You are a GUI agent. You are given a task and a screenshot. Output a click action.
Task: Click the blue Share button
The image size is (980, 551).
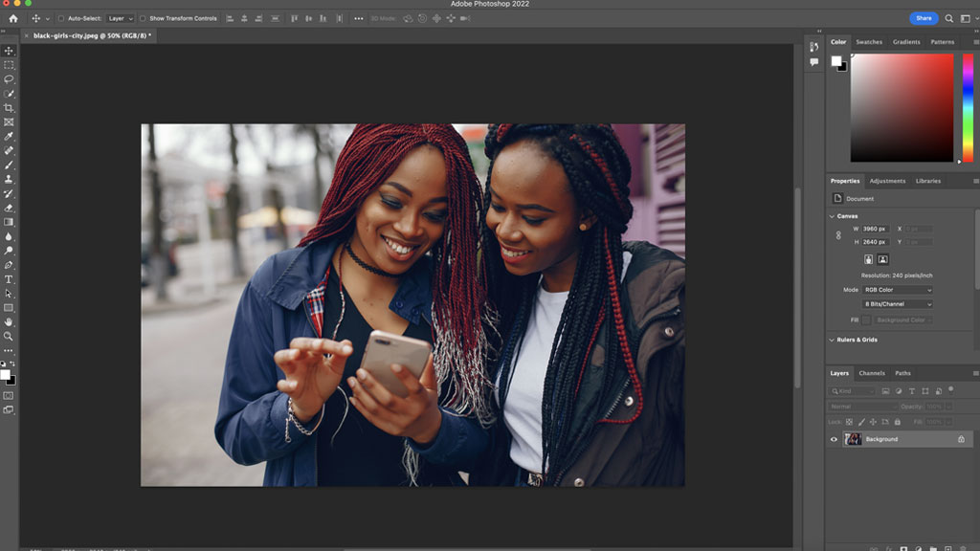click(924, 18)
